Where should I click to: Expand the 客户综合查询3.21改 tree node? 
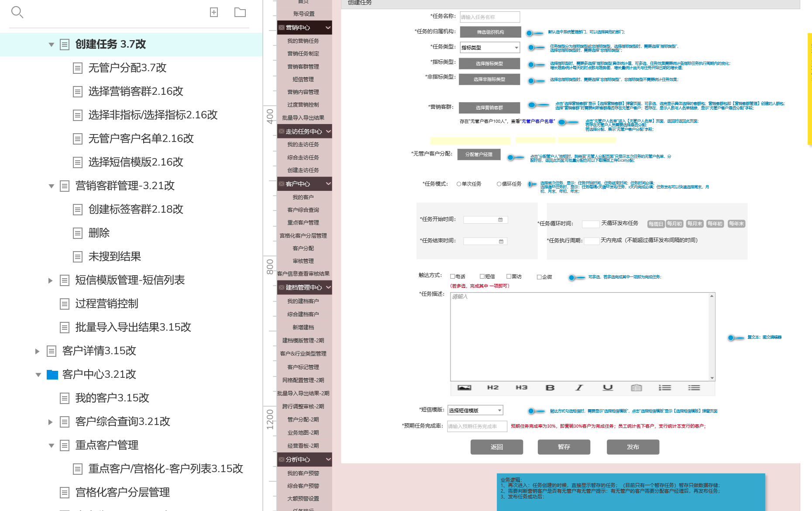(51, 422)
